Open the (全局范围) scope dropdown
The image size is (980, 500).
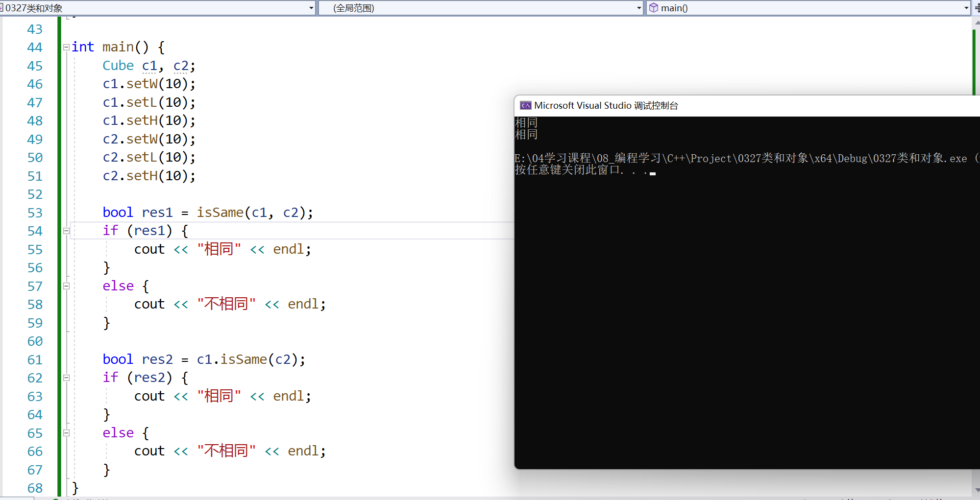[638, 8]
